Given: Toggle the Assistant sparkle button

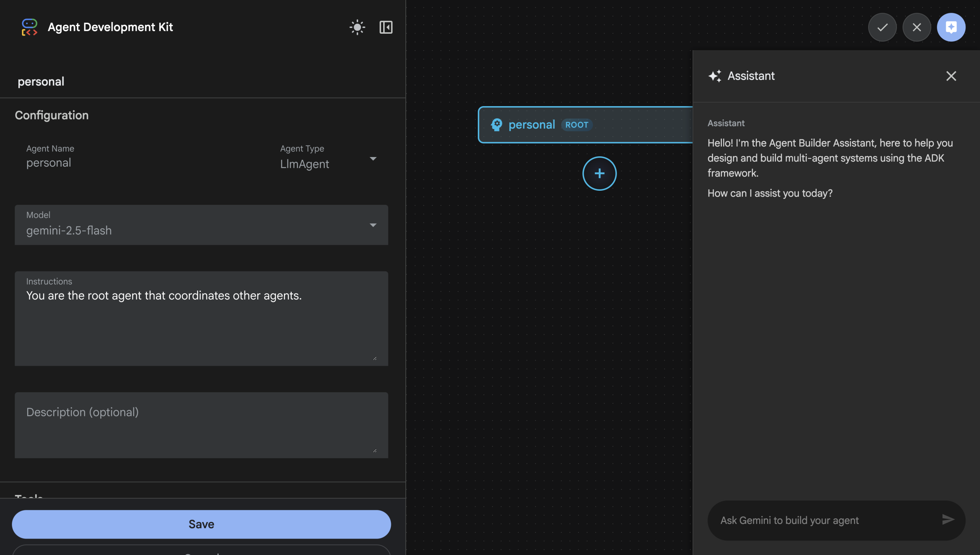Looking at the screenshot, I should click(951, 27).
